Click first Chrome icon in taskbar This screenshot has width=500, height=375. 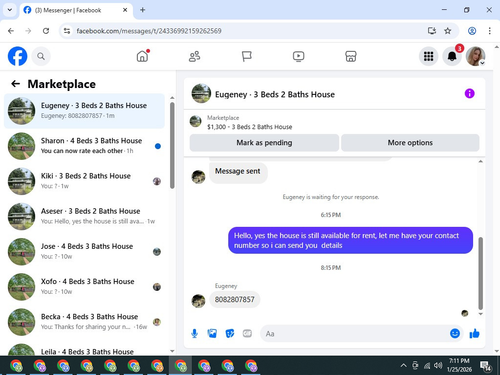pyautogui.click(x=16, y=366)
